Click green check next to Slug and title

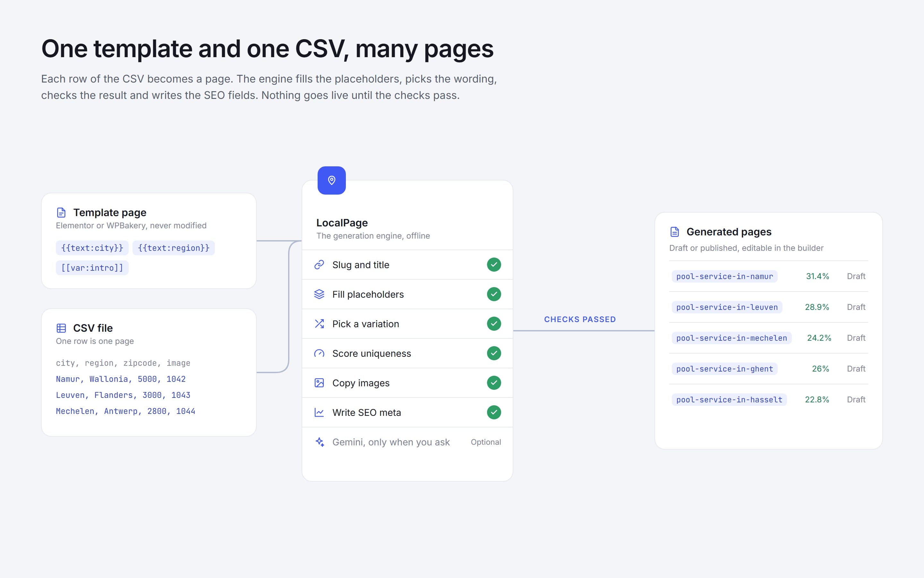pyautogui.click(x=494, y=265)
